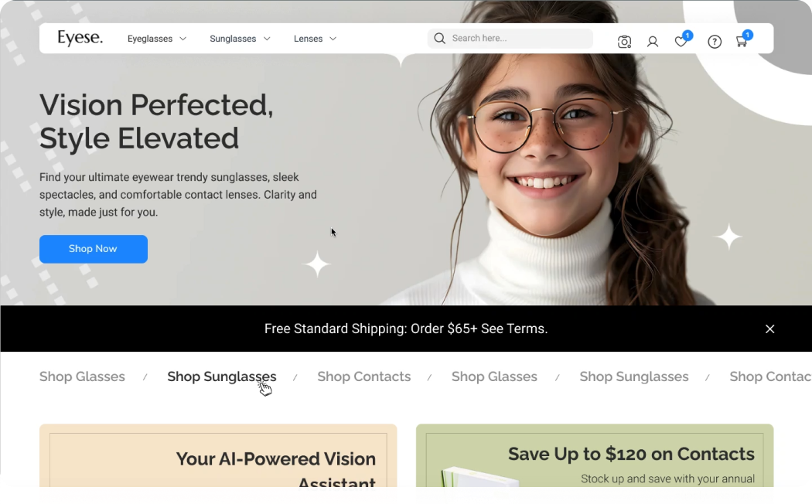812x504 pixels.
Task: Open the Save Up to $120 Contacts card
Action: tap(595, 456)
